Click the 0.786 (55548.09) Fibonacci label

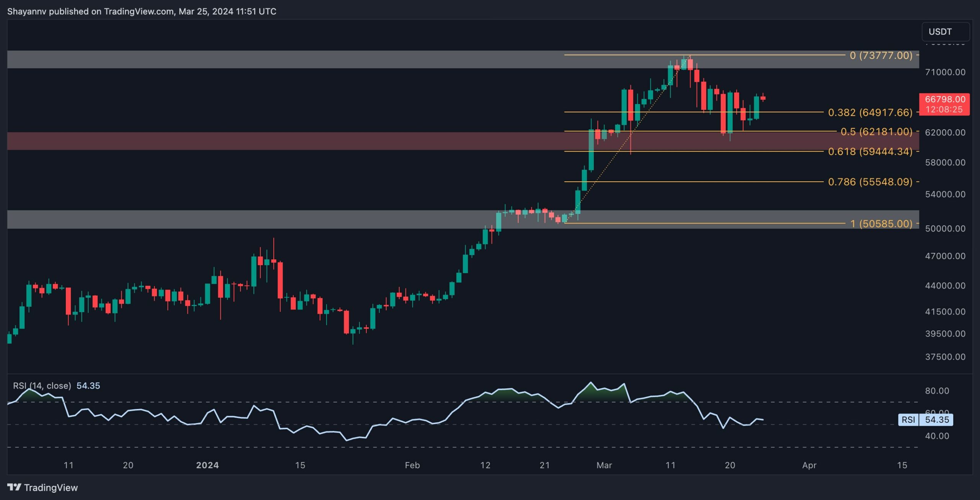coord(870,182)
